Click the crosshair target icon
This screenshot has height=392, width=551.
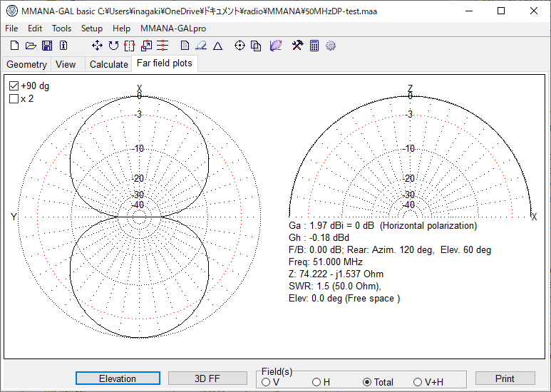[240, 46]
